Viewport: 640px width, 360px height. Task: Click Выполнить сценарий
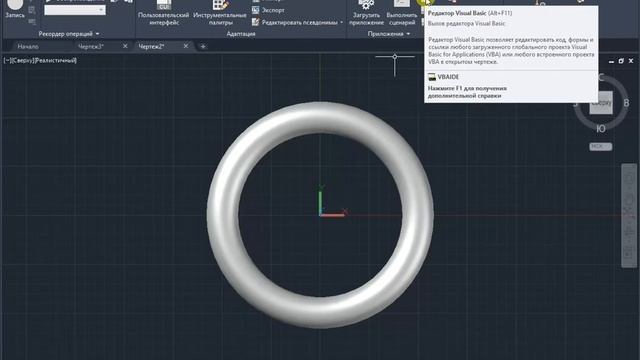(402, 13)
